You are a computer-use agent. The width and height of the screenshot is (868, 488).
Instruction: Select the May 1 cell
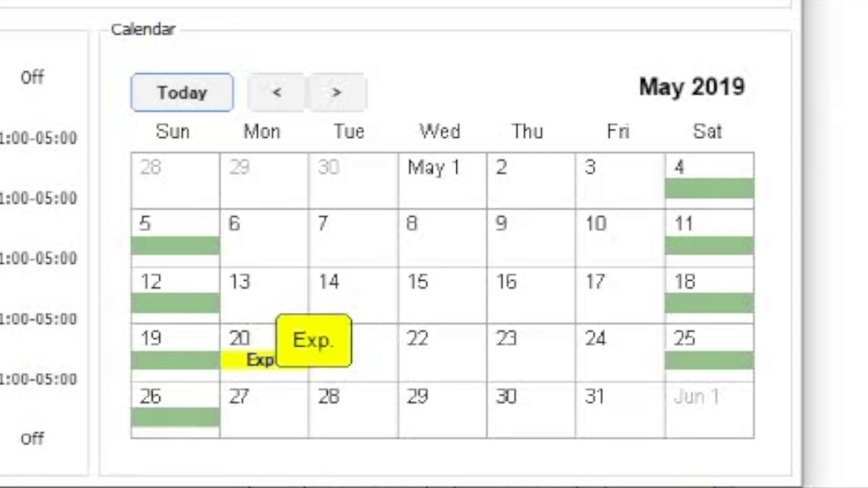coord(442,181)
